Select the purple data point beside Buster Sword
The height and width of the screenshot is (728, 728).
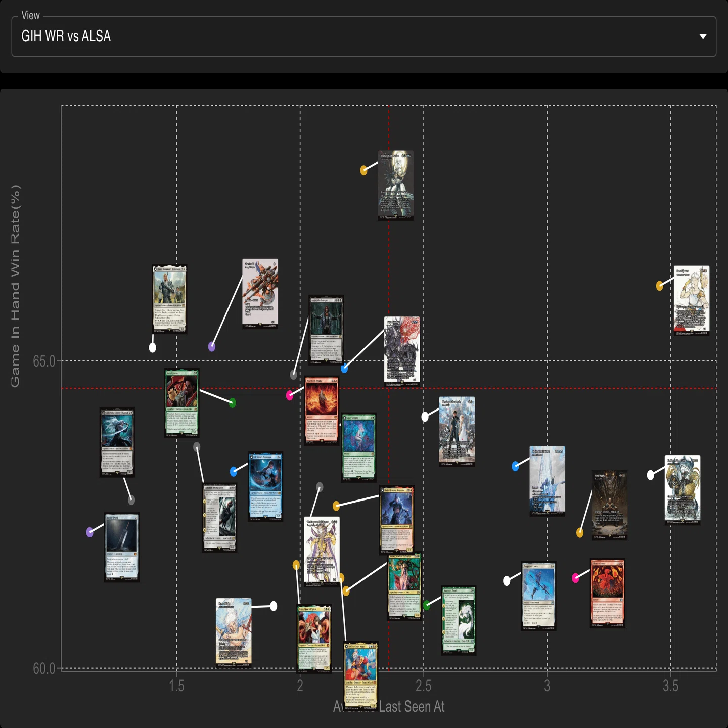[90, 532]
